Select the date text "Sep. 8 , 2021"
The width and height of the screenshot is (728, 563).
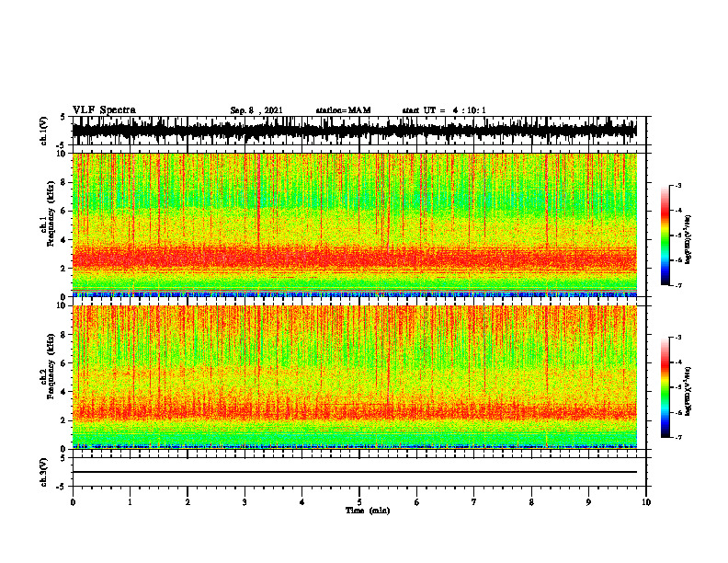pyautogui.click(x=256, y=110)
